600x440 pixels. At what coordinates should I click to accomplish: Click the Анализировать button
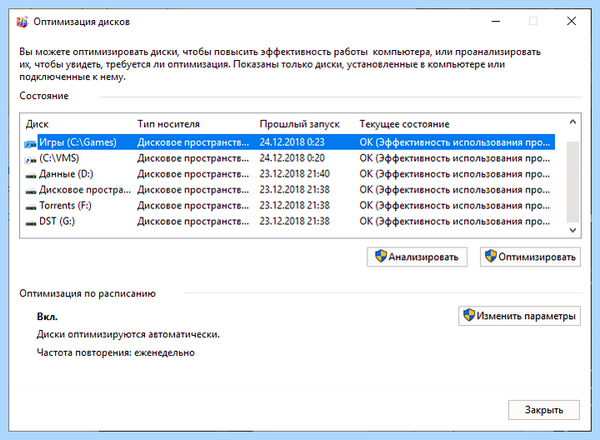click(417, 257)
